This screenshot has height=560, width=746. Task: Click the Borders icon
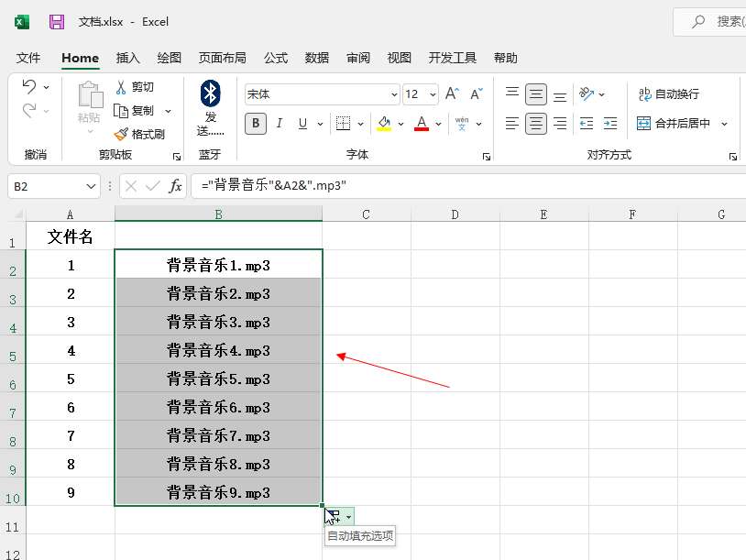[343, 123]
